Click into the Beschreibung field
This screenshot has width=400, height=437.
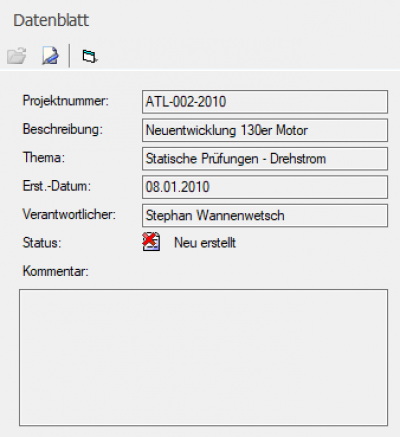[x=265, y=130]
